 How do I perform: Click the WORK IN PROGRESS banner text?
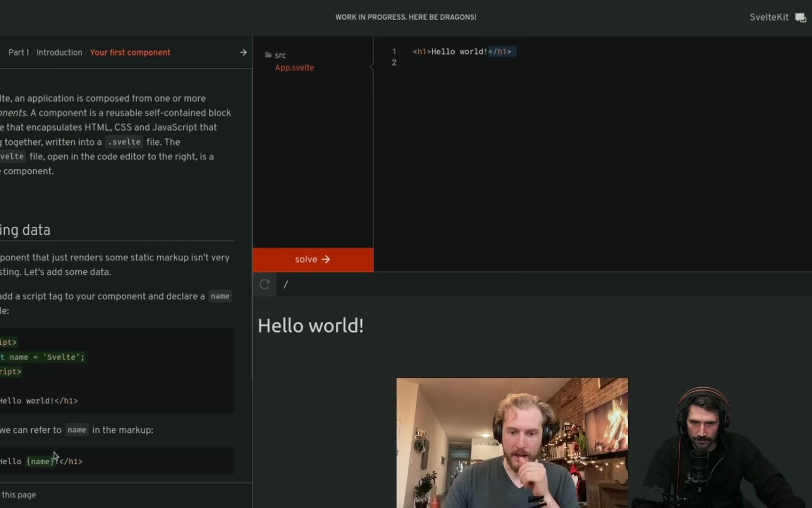[406, 17]
